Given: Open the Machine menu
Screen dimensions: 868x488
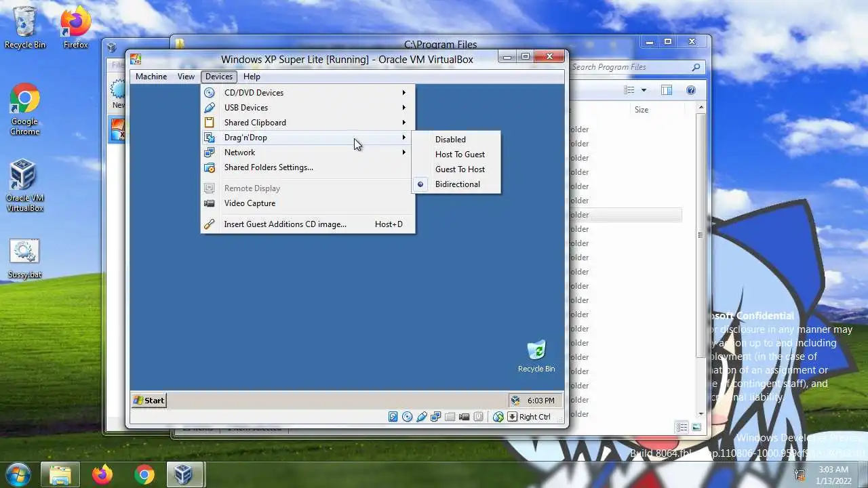Looking at the screenshot, I should point(151,77).
